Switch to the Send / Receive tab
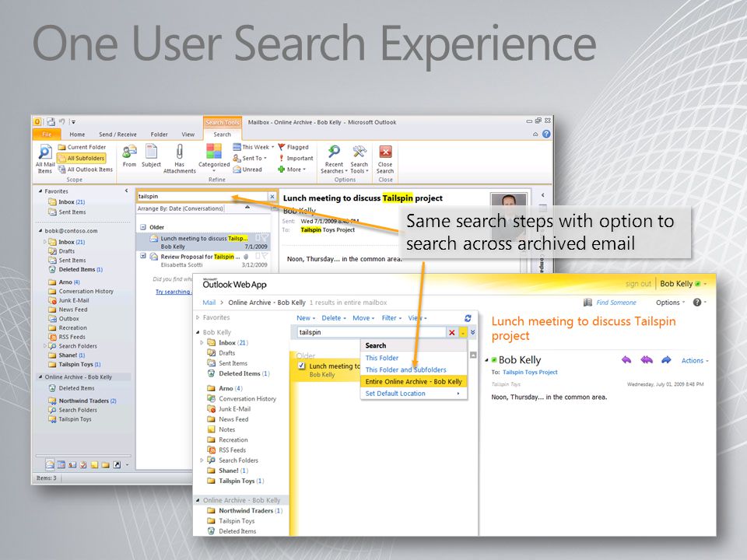 tap(117, 135)
